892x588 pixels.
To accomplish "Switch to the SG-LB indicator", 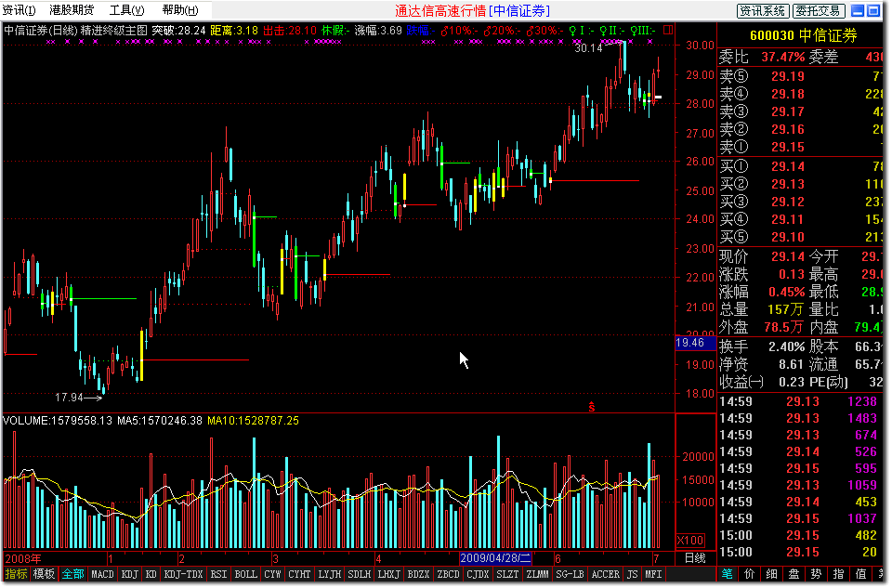I will (570, 574).
